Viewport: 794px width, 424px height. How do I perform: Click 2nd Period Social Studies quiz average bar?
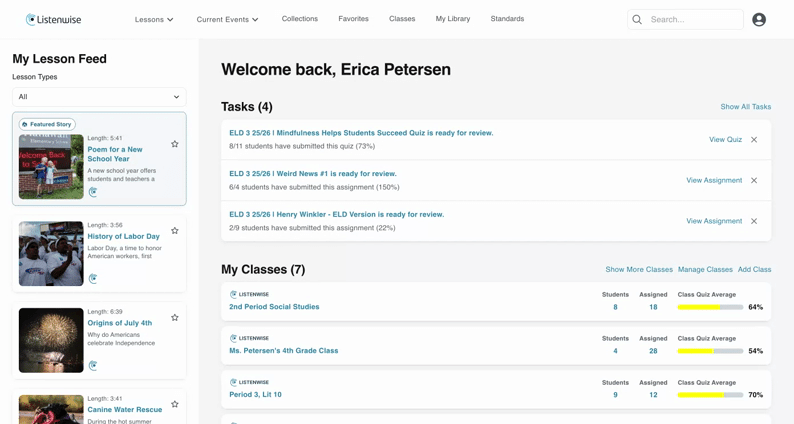(x=710, y=307)
